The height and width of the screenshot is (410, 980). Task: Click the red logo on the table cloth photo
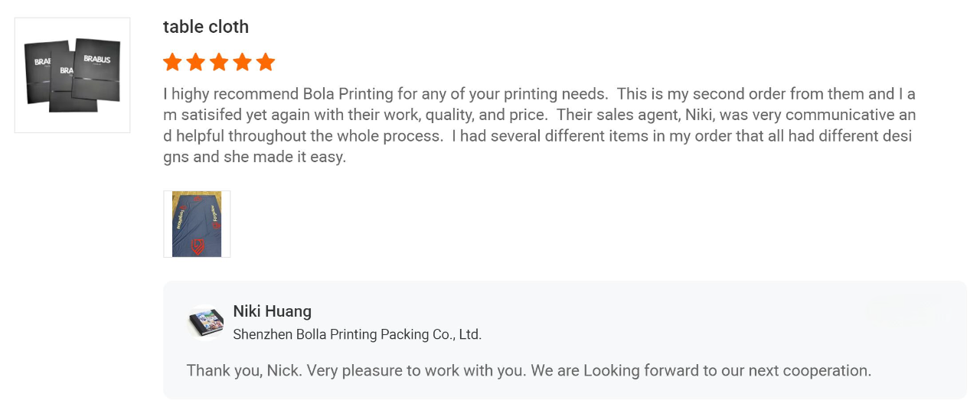(x=196, y=246)
